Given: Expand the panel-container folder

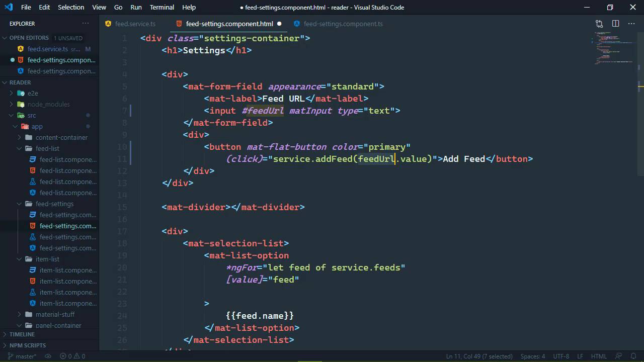Looking at the screenshot, I should tap(49, 325).
